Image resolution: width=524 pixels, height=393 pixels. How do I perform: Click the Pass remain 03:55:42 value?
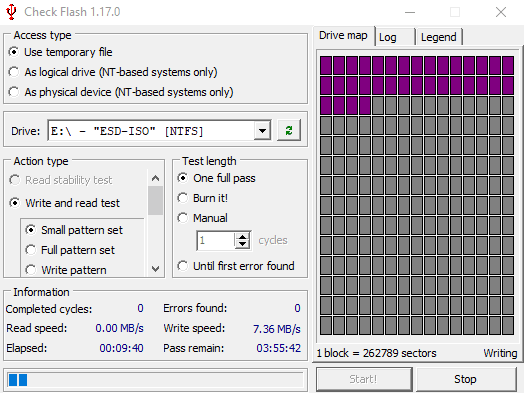pos(278,348)
